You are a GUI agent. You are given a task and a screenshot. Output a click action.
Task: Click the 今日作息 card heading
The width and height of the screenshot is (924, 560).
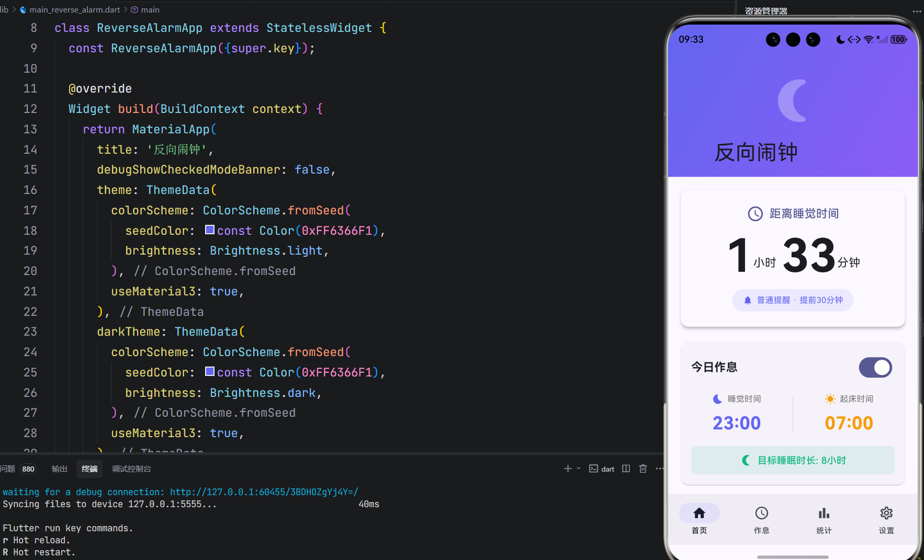pyautogui.click(x=714, y=367)
